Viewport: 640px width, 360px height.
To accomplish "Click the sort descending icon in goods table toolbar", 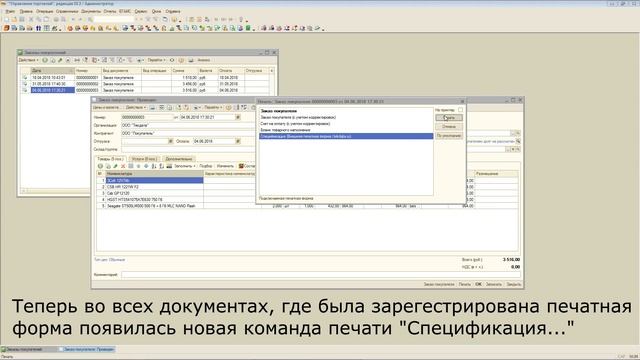I will 161,166.
